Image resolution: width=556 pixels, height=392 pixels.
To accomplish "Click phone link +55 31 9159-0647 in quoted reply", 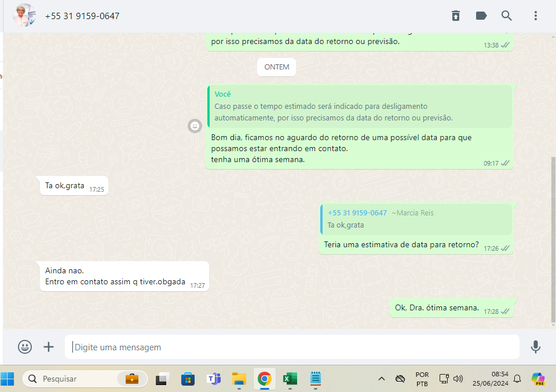I will tap(357, 213).
